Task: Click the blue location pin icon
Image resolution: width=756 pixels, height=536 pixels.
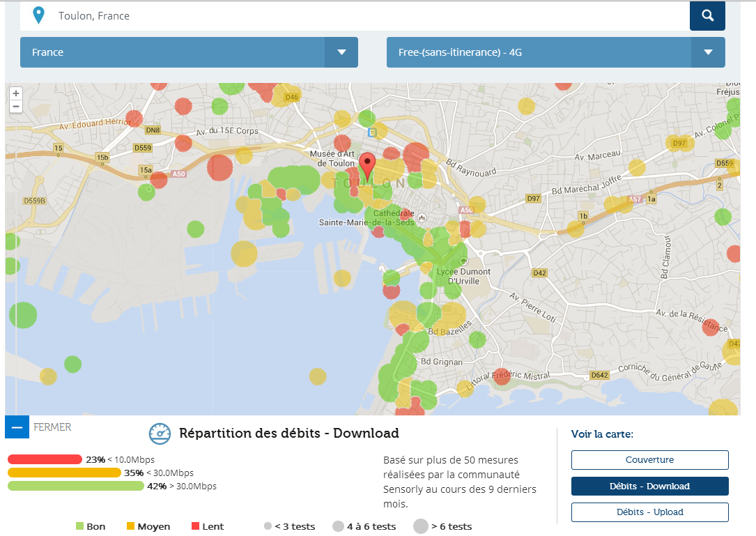Action: tap(39, 15)
